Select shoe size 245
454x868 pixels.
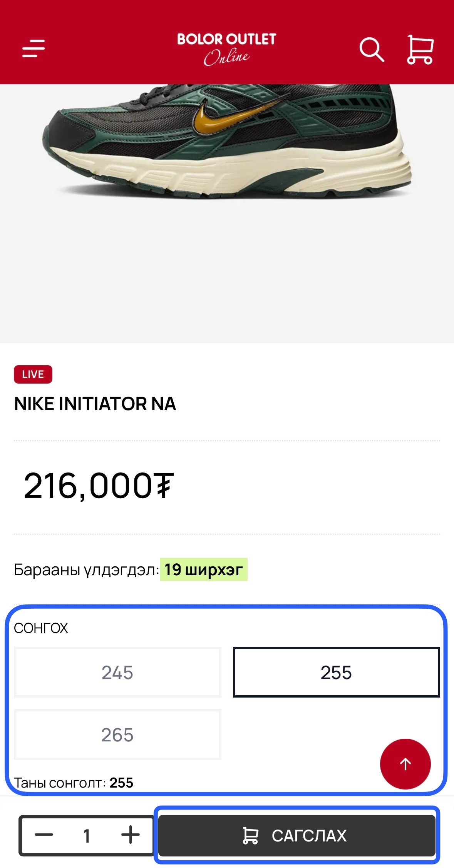(x=117, y=672)
